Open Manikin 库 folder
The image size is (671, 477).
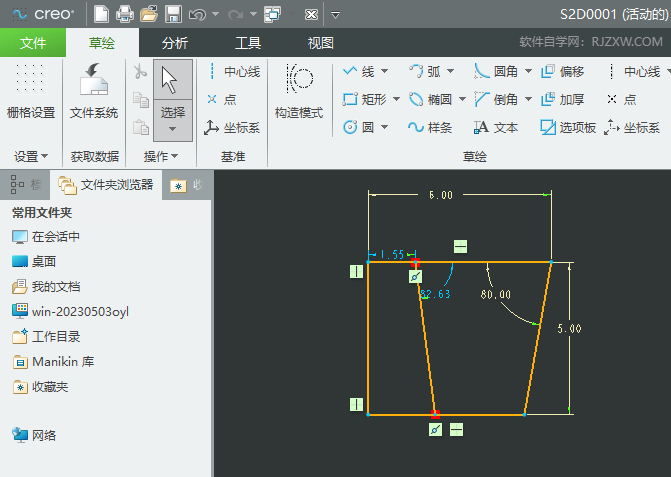(53, 362)
